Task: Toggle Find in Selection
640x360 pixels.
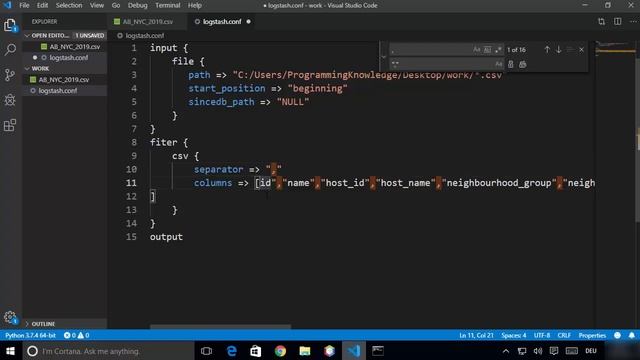Action: [570, 49]
